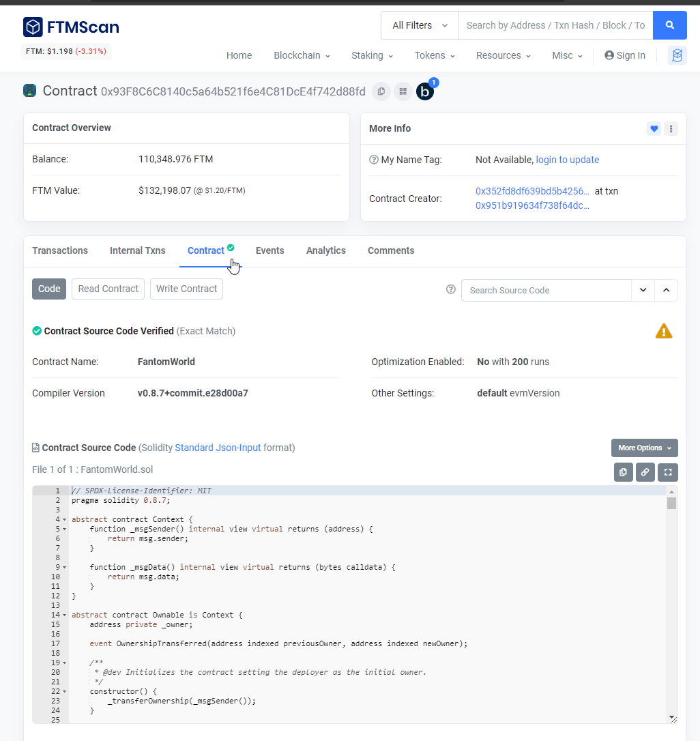This screenshot has height=741, width=700.
Task: Click FTM value '$132,198.07'
Action: point(164,190)
